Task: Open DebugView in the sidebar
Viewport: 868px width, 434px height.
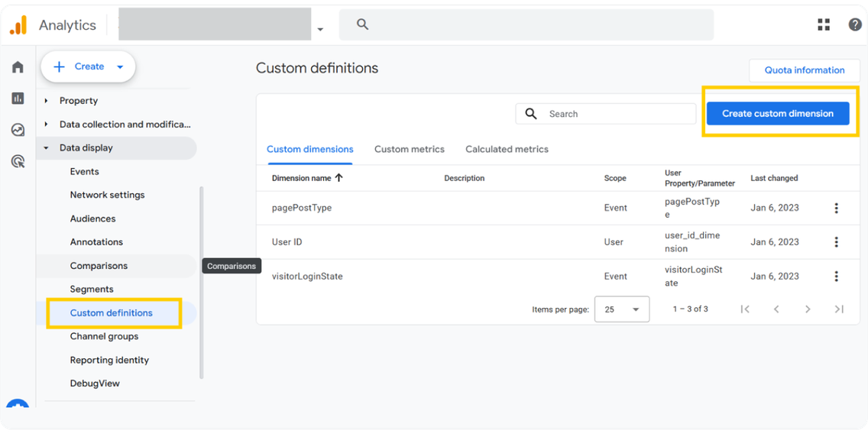Action: pyautogui.click(x=95, y=383)
